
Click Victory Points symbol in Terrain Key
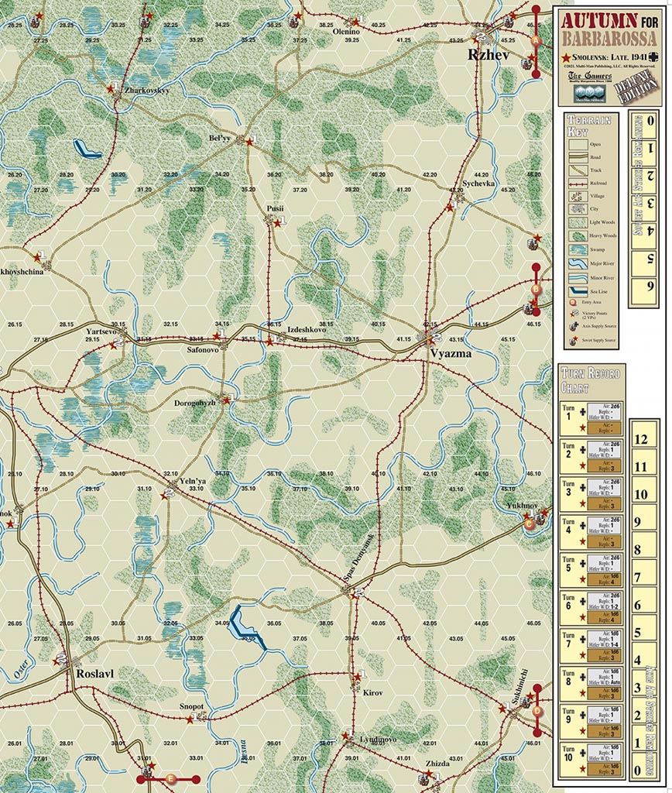point(574,314)
